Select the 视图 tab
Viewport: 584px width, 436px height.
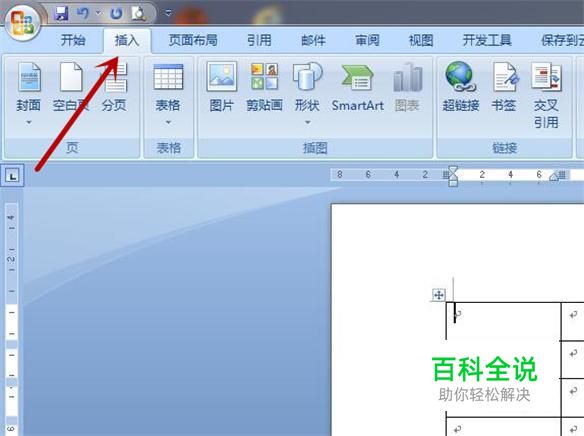(421, 40)
